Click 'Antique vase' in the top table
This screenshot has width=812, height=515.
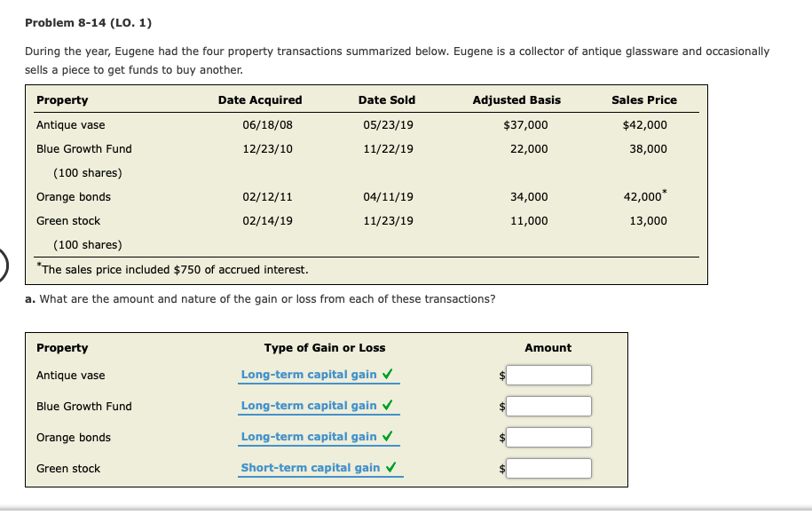point(70,125)
